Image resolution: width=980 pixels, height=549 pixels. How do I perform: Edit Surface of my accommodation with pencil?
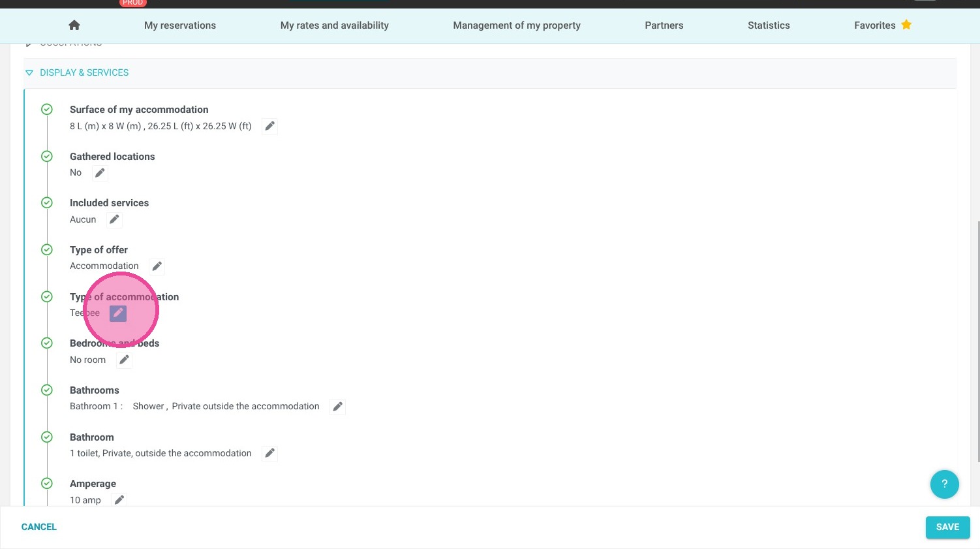(x=270, y=126)
